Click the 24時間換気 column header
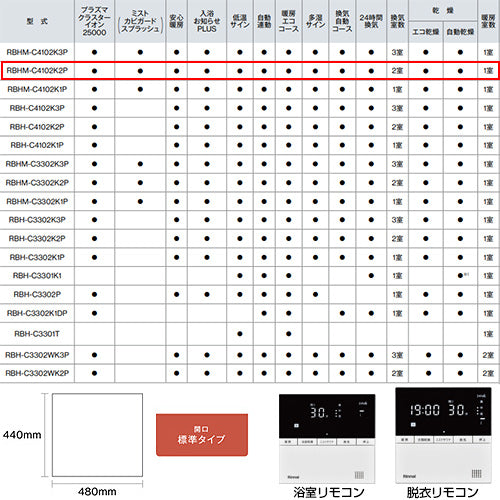 click(371, 21)
